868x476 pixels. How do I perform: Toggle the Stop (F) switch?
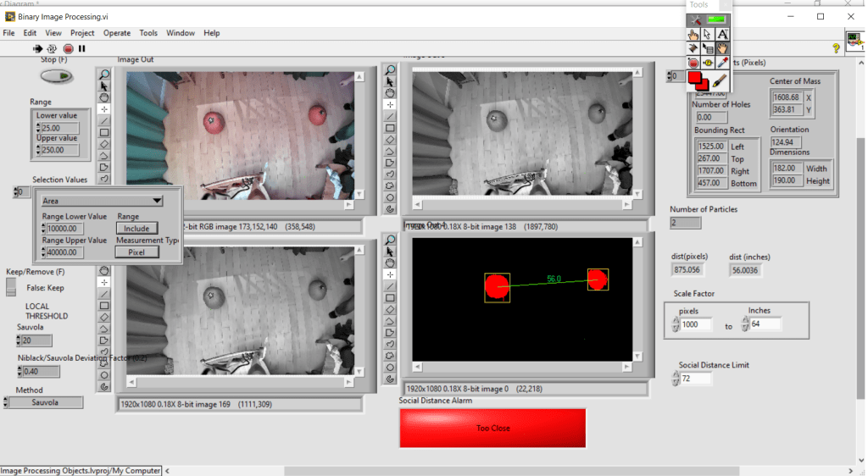tap(56, 76)
